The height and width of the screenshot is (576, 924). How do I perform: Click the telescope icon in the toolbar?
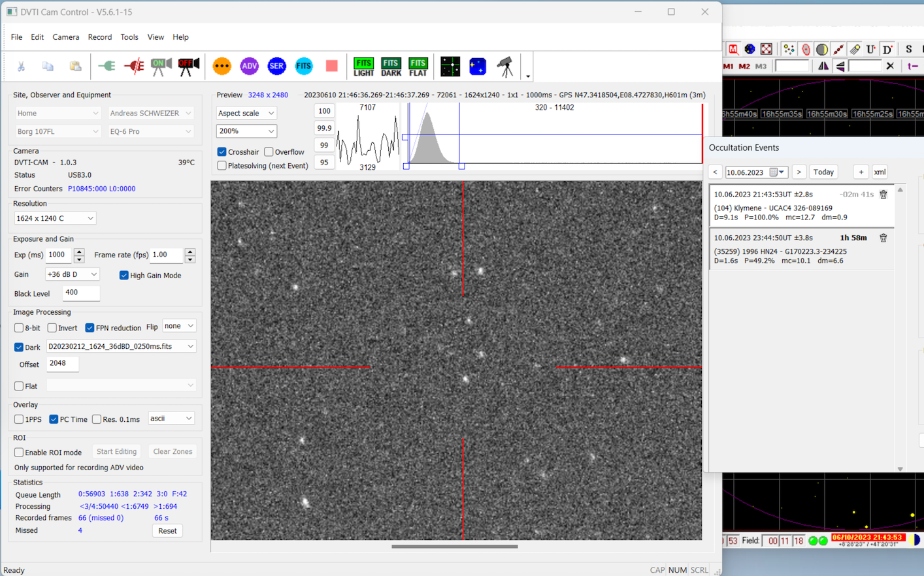(x=505, y=66)
